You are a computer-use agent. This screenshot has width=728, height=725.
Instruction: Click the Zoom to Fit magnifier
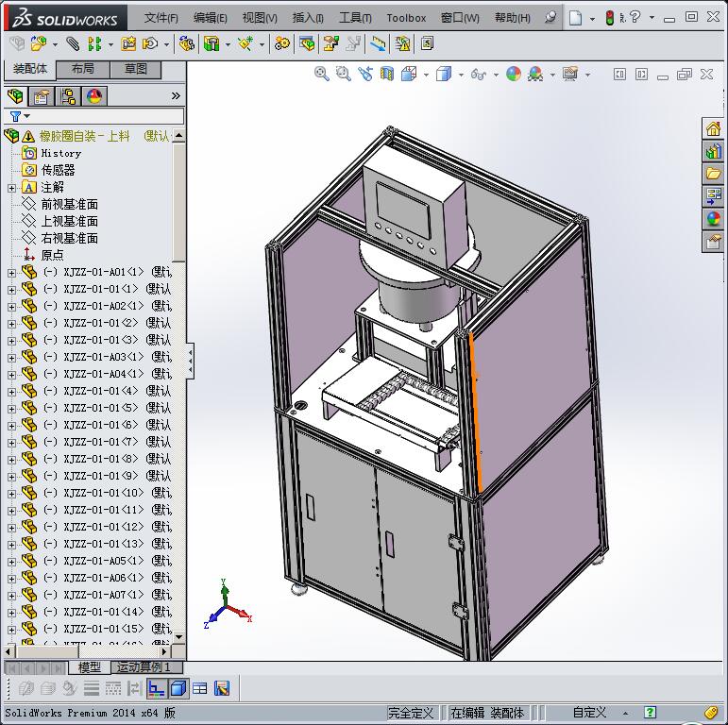tap(321, 74)
